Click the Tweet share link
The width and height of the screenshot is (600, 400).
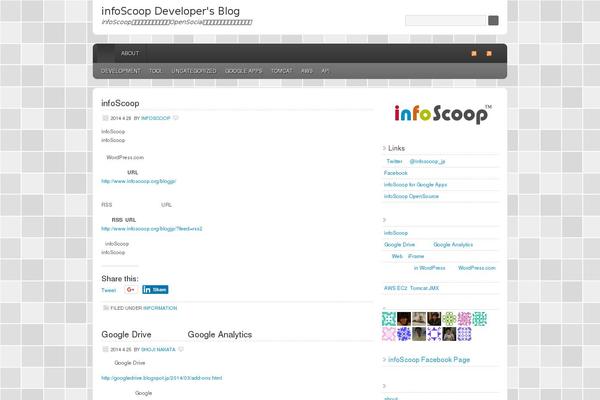(108, 290)
